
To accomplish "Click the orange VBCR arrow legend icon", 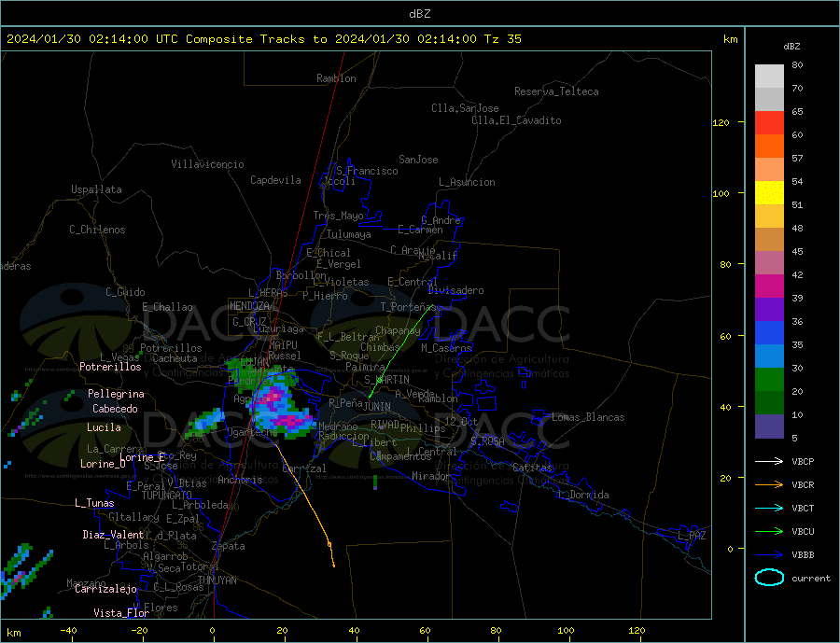I will (x=769, y=485).
